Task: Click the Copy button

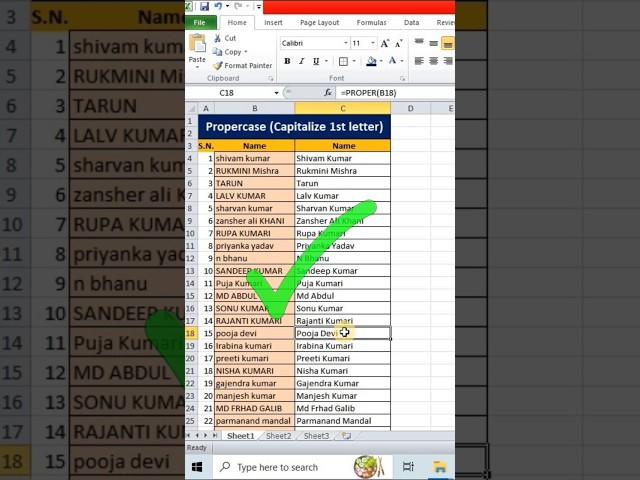Action: pos(227,52)
